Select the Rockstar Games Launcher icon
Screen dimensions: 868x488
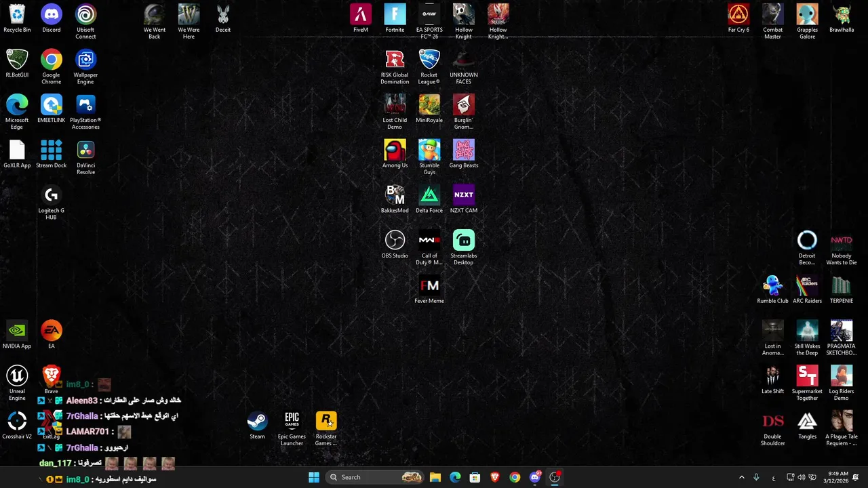(x=326, y=428)
